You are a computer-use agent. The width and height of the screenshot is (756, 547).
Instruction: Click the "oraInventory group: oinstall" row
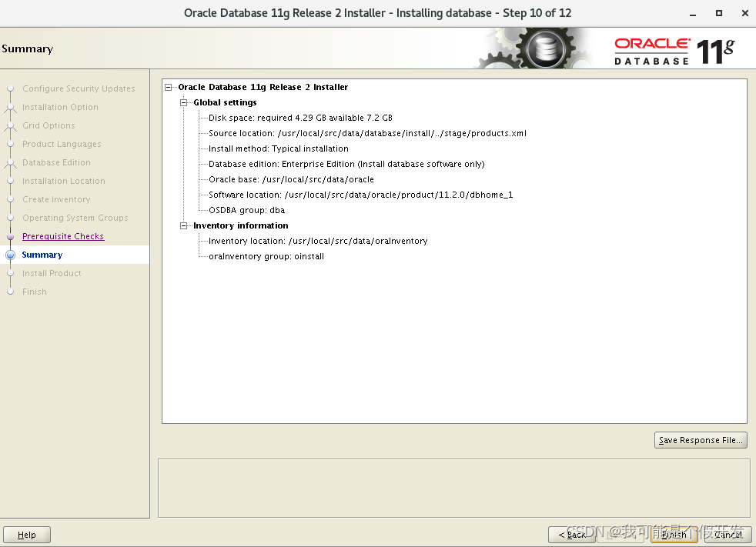pyautogui.click(x=266, y=256)
